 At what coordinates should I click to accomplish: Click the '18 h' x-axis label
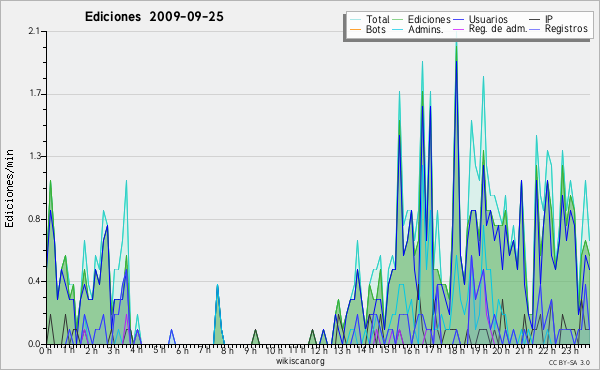[x=456, y=350]
